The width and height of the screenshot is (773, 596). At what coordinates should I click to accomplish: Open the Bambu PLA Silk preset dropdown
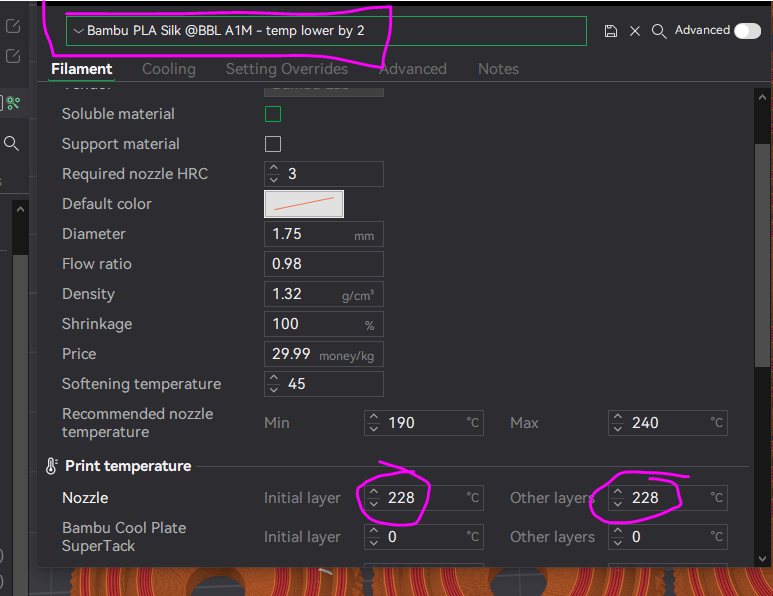tap(326, 31)
